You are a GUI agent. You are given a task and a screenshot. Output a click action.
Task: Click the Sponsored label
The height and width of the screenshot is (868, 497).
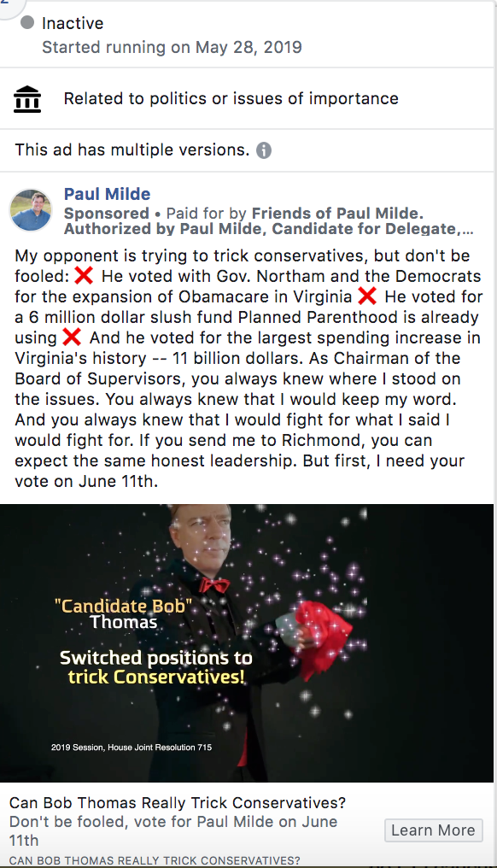(107, 213)
